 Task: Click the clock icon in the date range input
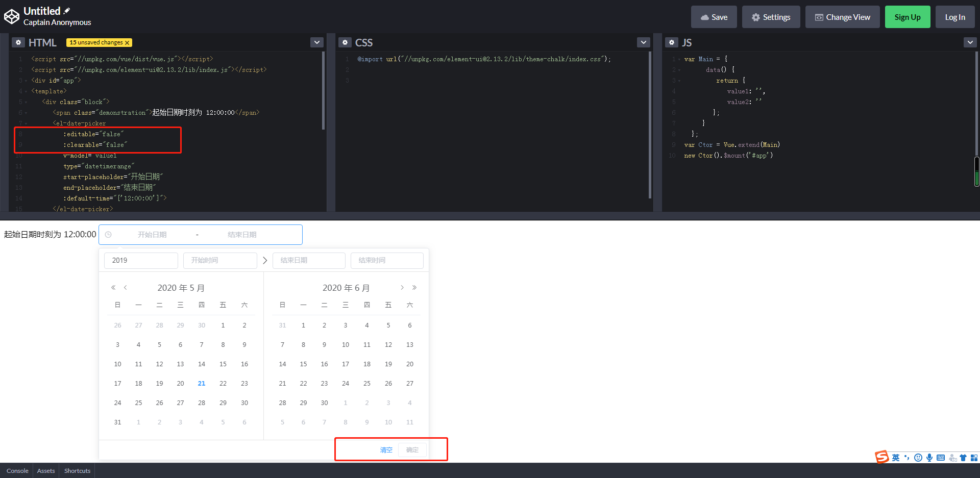[108, 235]
